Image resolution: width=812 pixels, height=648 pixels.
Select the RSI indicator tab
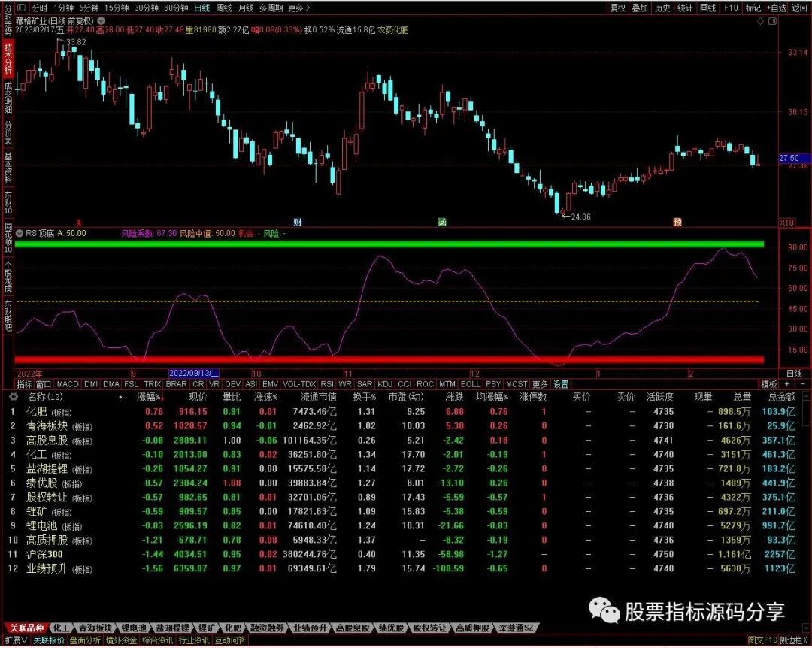coord(327,384)
